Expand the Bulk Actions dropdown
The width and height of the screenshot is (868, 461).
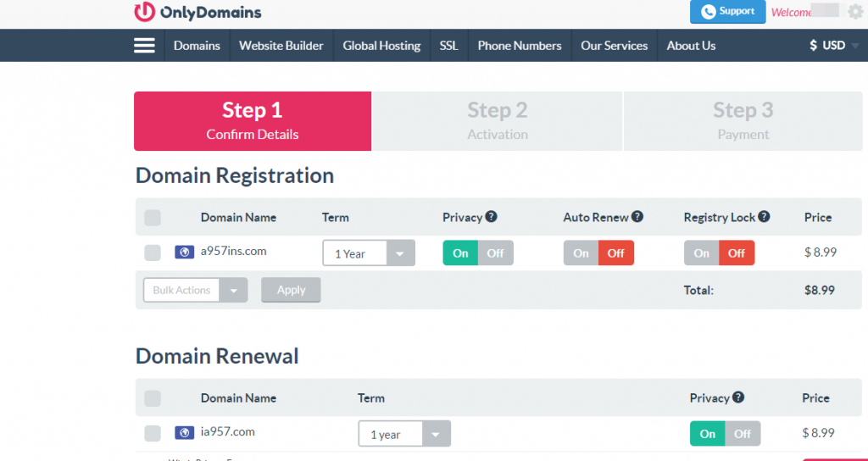pos(195,290)
